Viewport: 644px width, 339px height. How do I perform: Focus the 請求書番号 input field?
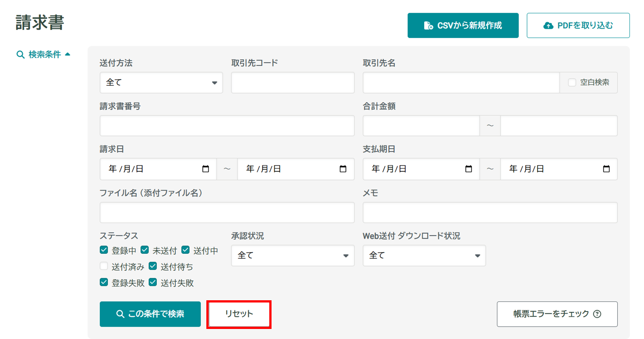point(227,126)
